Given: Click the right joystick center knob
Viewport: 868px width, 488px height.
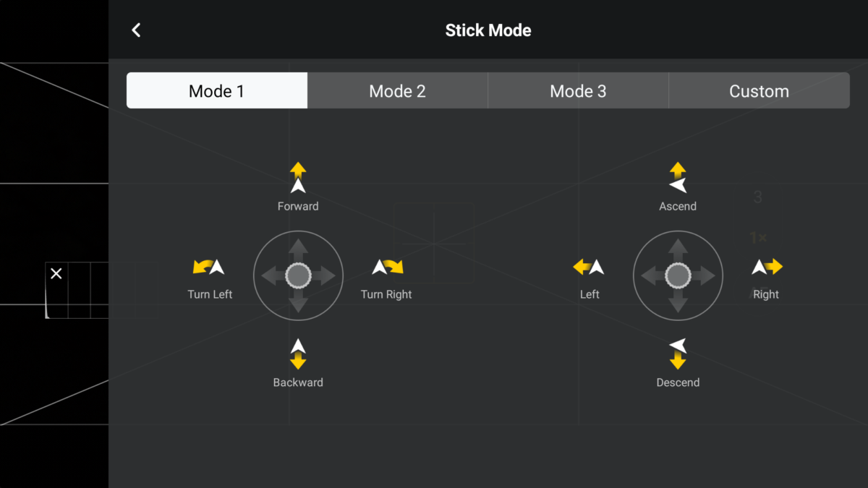Looking at the screenshot, I should pyautogui.click(x=678, y=275).
